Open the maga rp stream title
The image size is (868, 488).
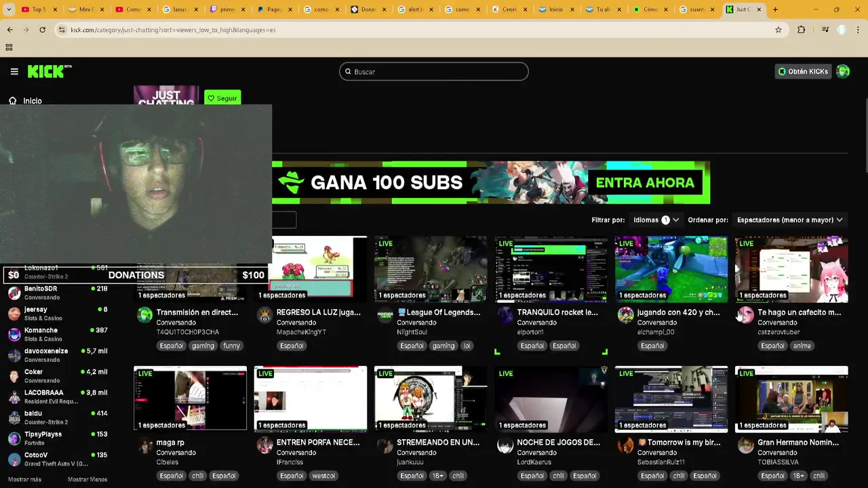tap(170, 443)
